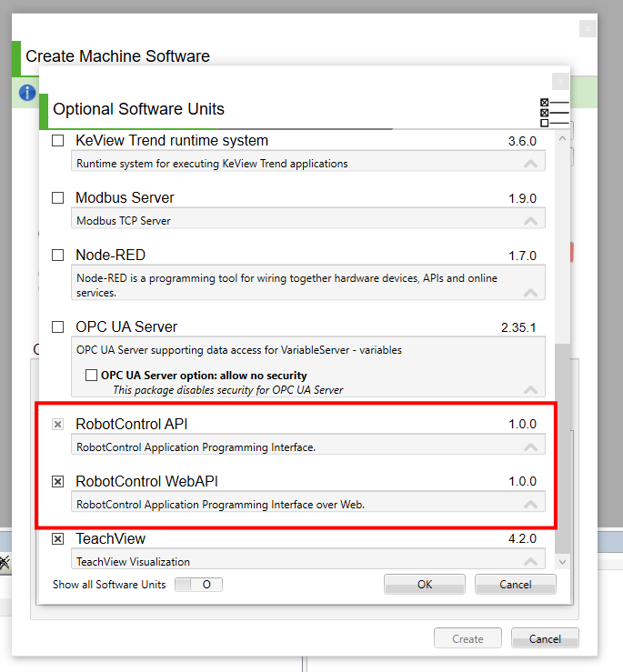Collapse the RobotControl API description
The image size is (623, 672).
click(x=530, y=447)
